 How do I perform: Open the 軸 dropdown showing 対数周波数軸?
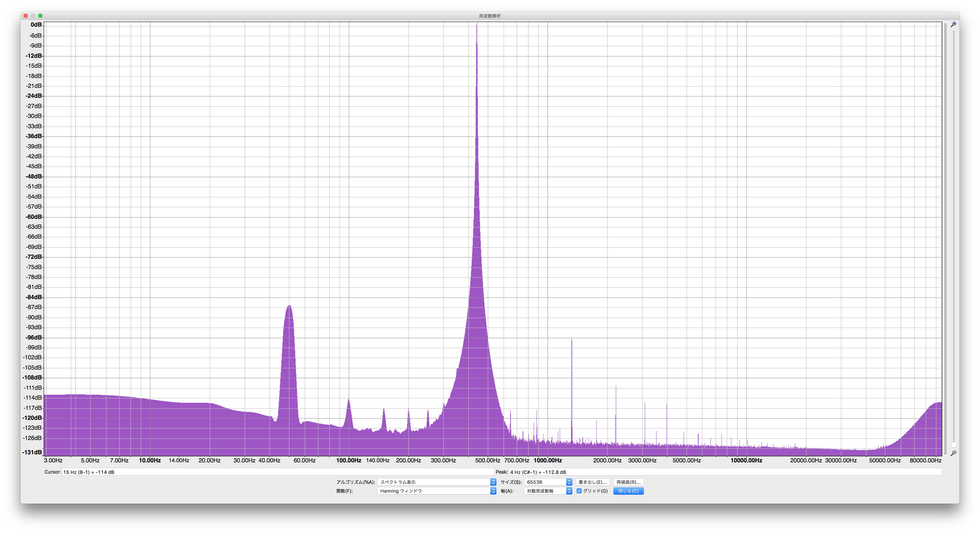(x=548, y=491)
